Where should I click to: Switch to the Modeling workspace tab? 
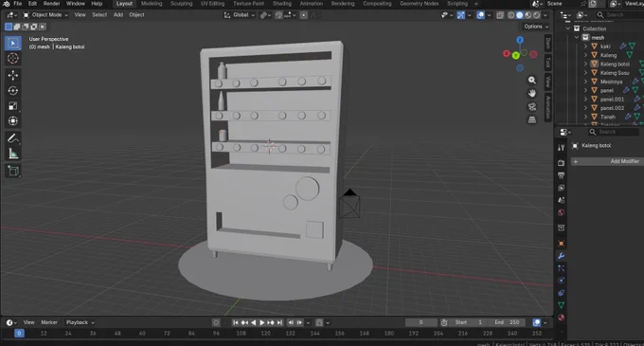[152, 3]
